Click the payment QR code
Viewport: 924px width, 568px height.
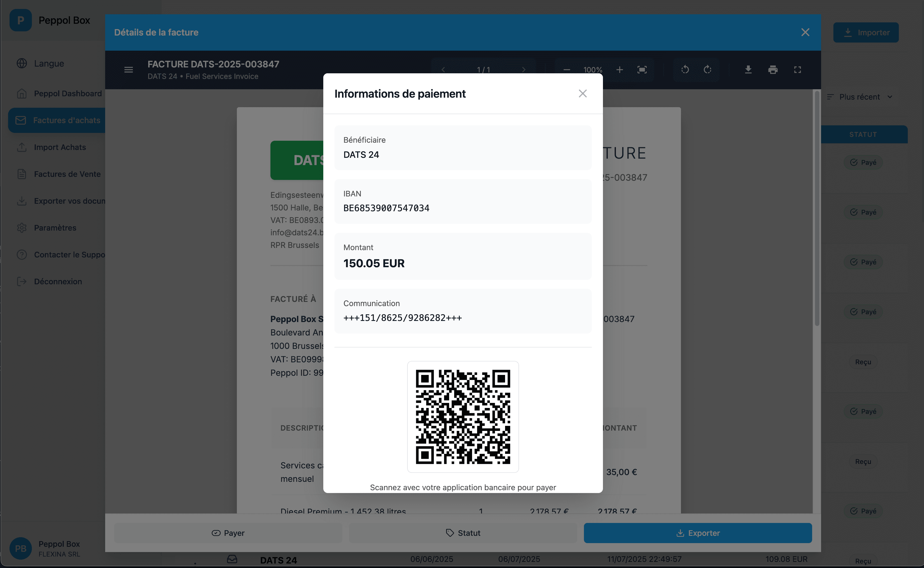463,417
